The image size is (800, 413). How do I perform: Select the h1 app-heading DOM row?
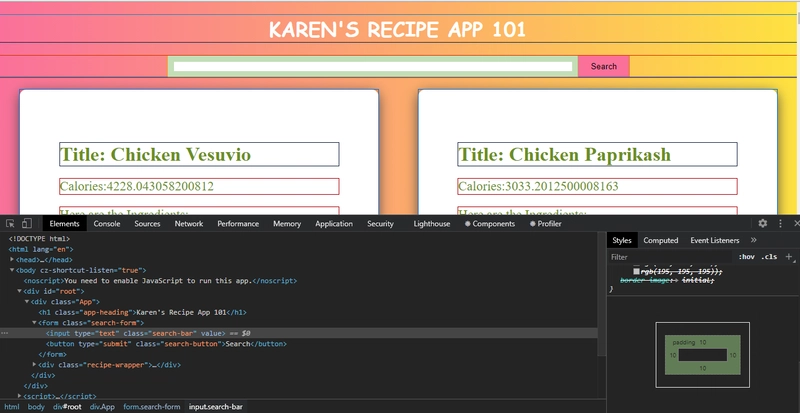298,312
